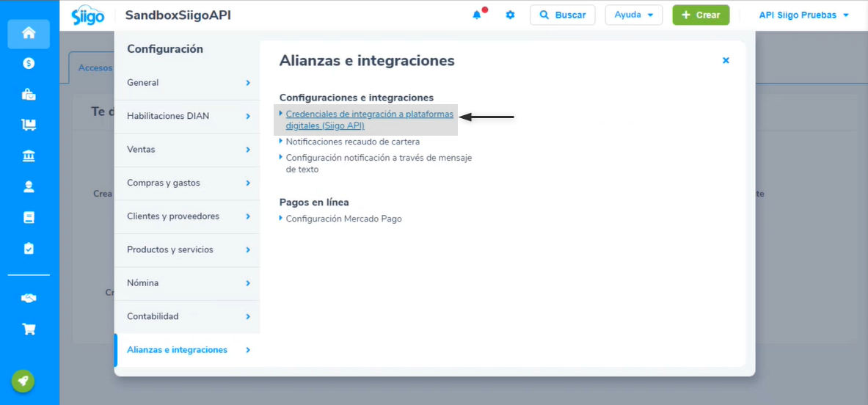Image resolution: width=868 pixels, height=405 pixels.
Task: Expand the Habilitaciones DIAN section
Action: click(187, 116)
